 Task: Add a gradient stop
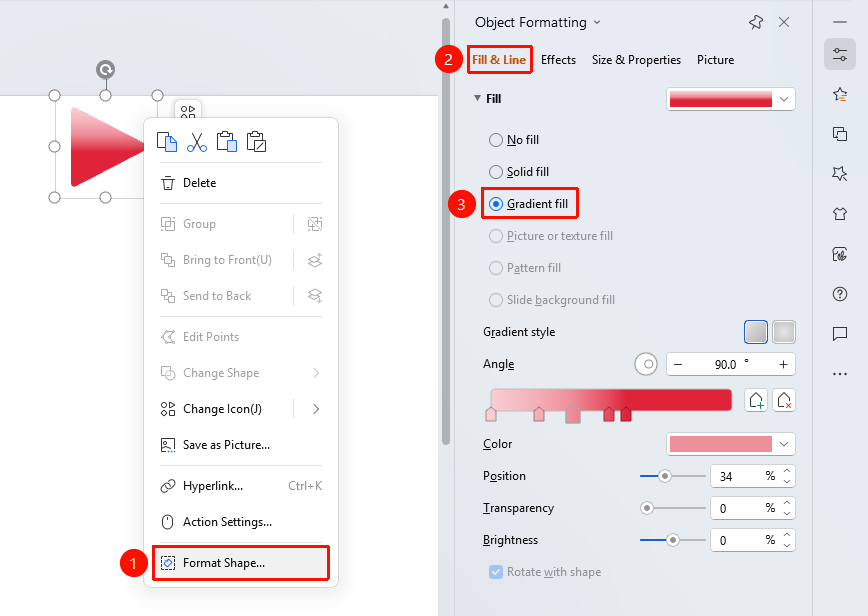(756, 400)
